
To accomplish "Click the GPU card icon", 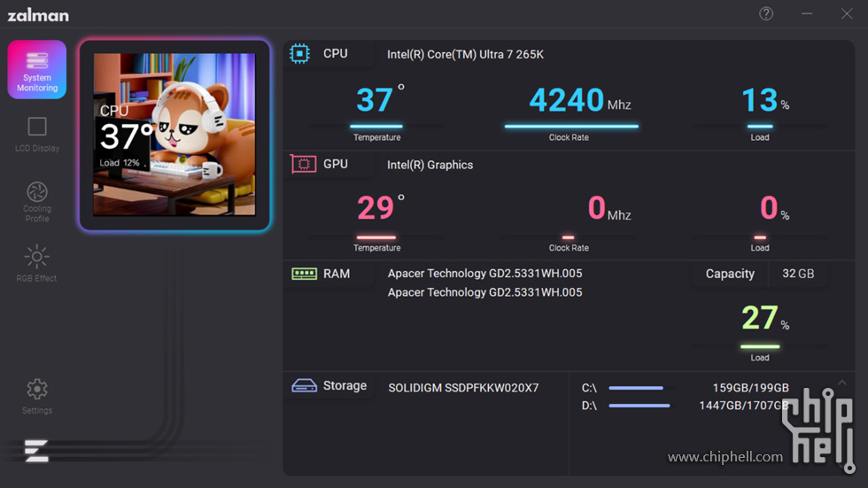I will [x=303, y=164].
